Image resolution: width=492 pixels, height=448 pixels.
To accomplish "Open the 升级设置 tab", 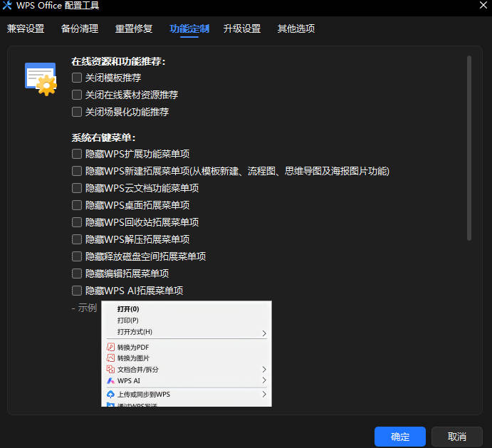I will [241, 29].
